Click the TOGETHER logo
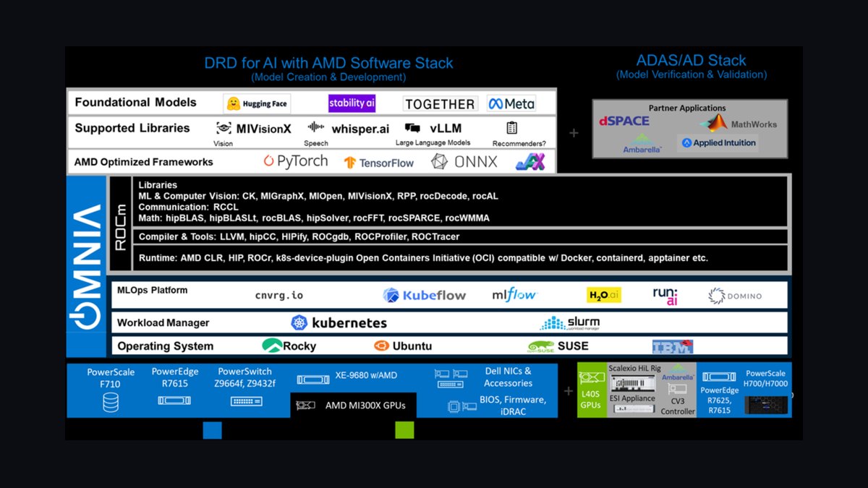This screenshot has height=488, width=868. click(x=439, y=103)
